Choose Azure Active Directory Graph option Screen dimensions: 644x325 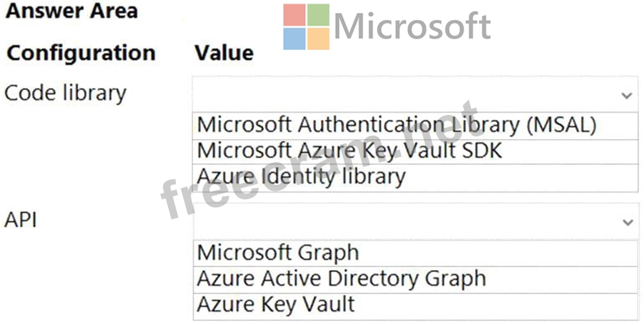coord(341,279)
